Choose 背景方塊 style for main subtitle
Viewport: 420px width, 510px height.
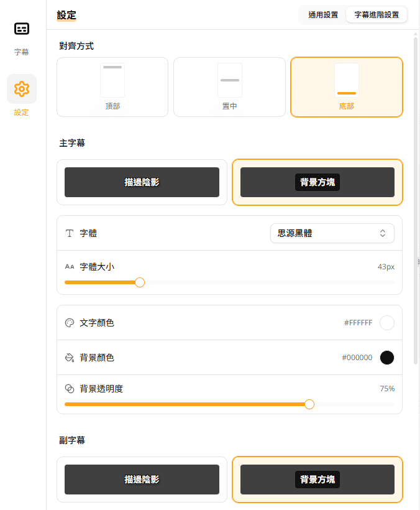317,182
